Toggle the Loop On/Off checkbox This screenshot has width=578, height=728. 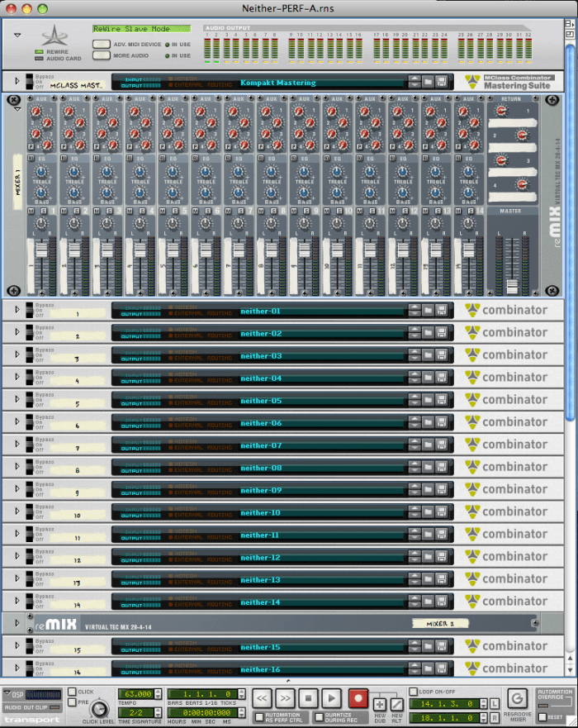point(414,692)
